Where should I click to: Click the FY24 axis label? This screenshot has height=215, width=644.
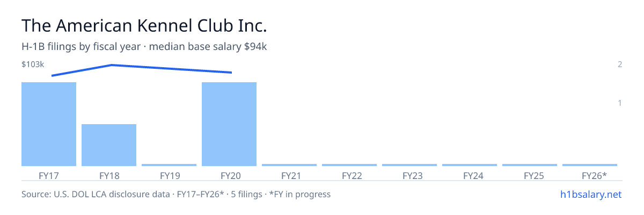[x=470, y=175]
